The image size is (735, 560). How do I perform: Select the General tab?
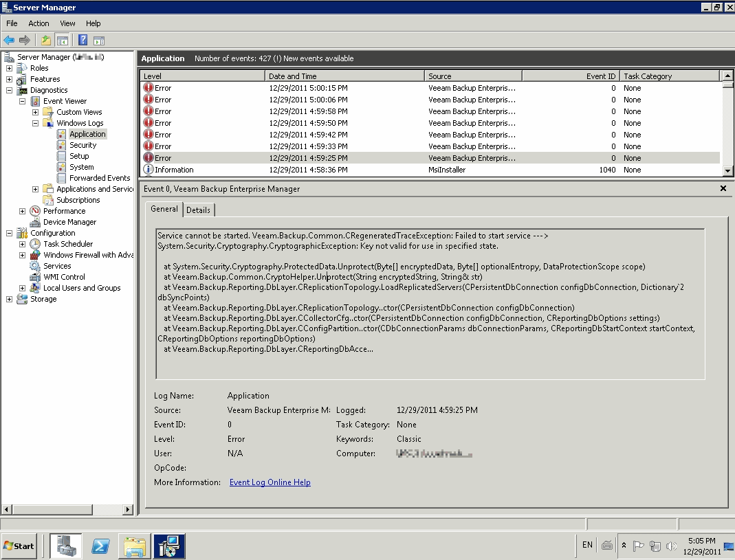tap(164, 209)
